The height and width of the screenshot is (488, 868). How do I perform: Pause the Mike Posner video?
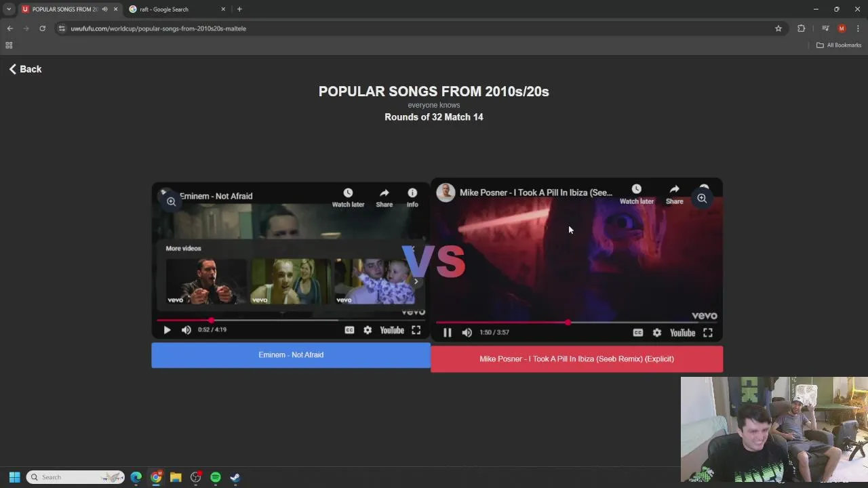(x=447, y=332)
